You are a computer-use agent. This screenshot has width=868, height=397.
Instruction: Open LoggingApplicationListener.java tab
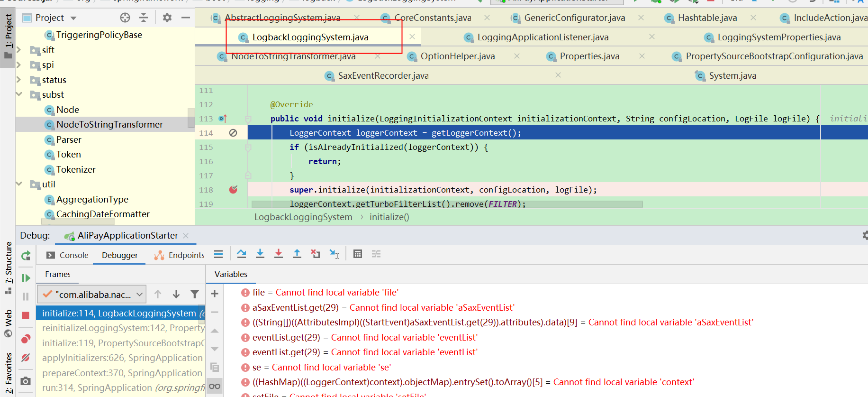click(543, 37)
